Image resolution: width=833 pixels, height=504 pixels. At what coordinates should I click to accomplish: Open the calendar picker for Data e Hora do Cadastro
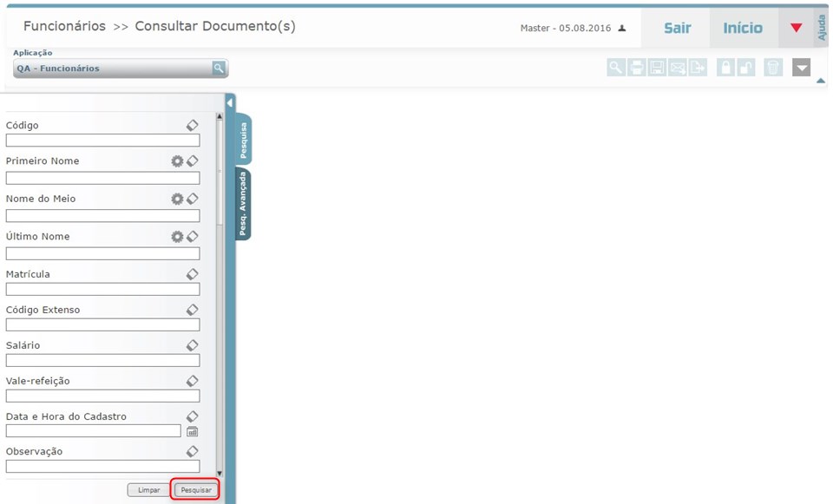193,431
